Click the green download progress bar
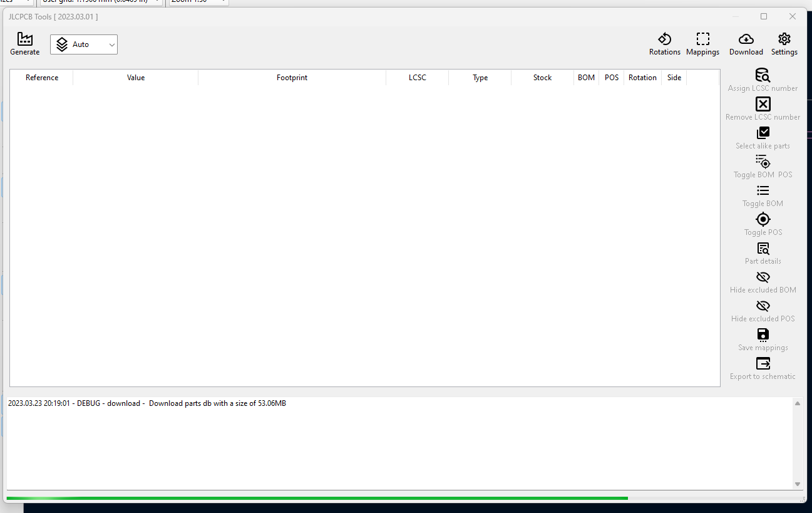 pyautogui.click(x=317, y=499)
